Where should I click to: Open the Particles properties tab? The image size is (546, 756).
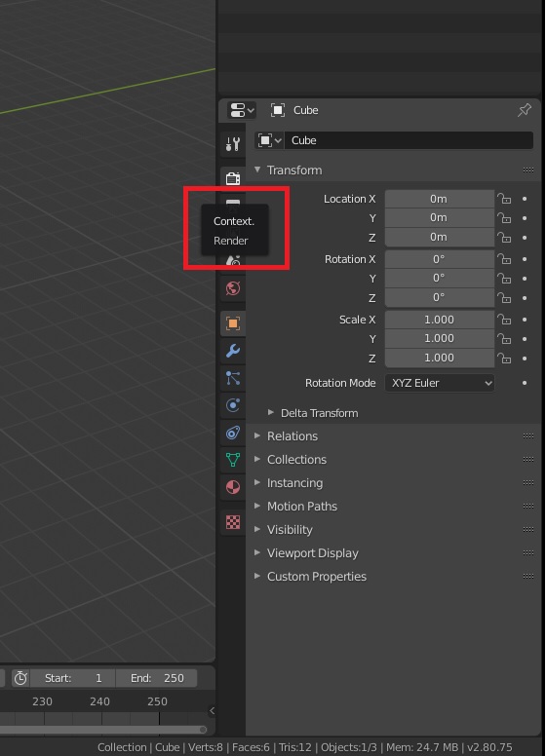pyautogui.click(x=233, y=378)
